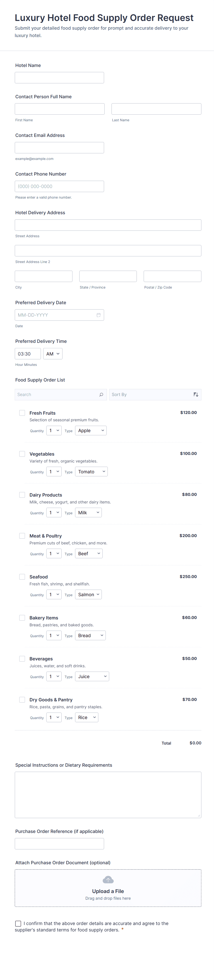The image size is (214, 980).
Task: Click the cloud upload icon
Action: tap(108, 880)
